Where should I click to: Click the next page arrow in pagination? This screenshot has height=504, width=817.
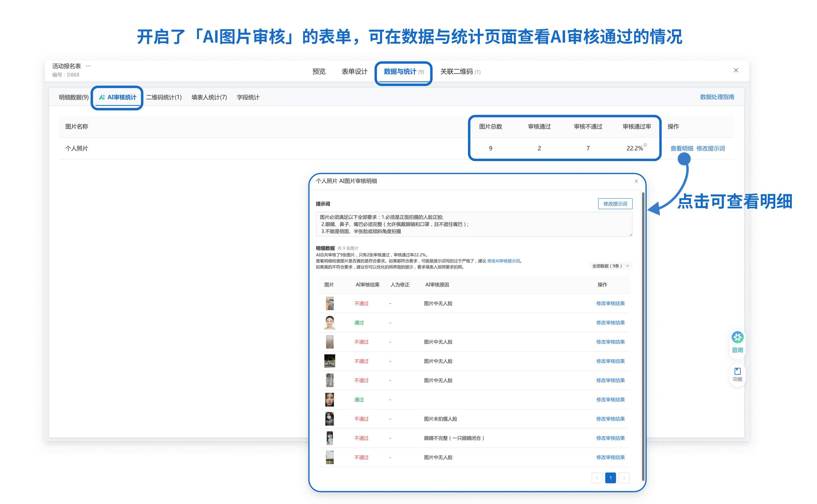[x=624, y=478]
